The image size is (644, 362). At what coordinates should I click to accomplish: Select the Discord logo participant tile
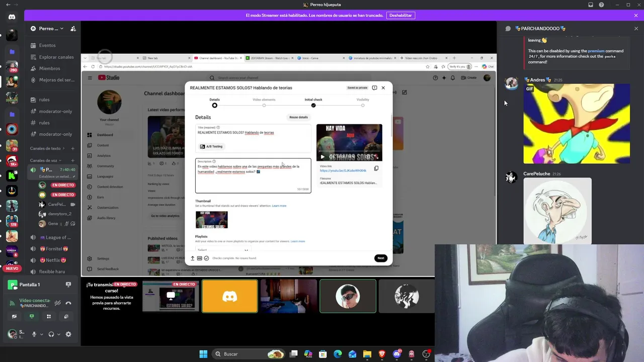(230, 297)
